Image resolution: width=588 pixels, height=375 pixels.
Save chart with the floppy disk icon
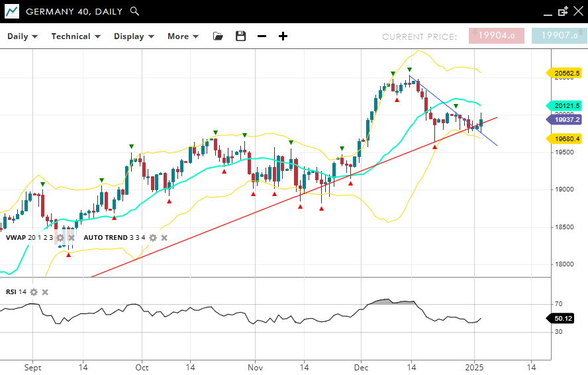[240, 36]
